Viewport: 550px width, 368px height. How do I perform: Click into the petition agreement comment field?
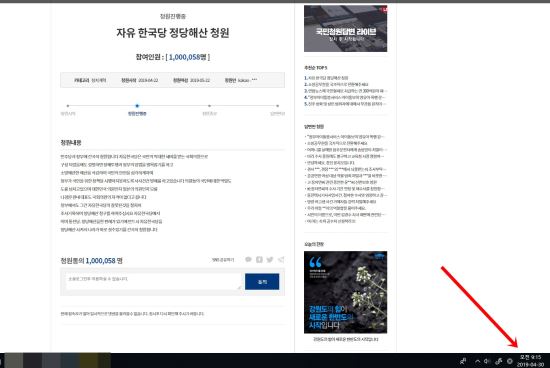(x=154, y=281)
